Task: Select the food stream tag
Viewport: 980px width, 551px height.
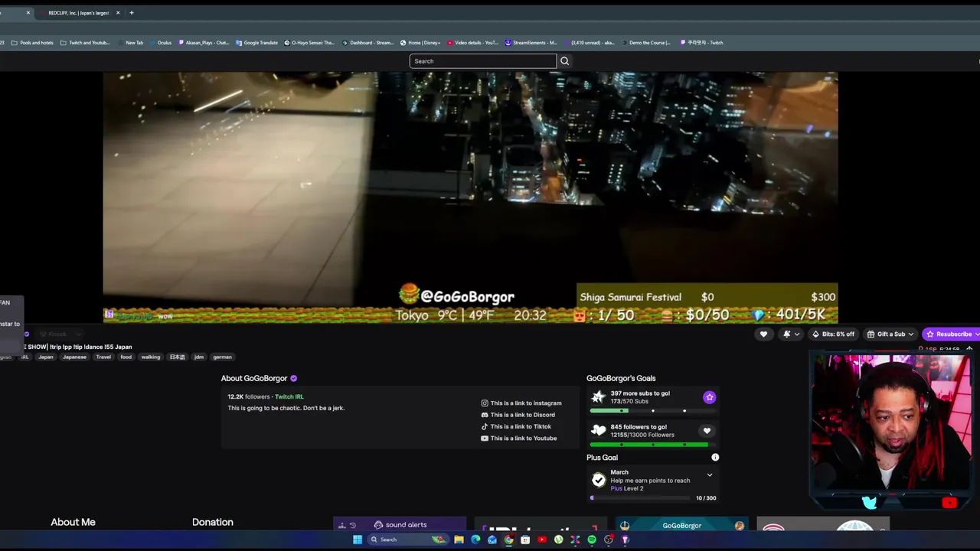Action: pos(126,357)
